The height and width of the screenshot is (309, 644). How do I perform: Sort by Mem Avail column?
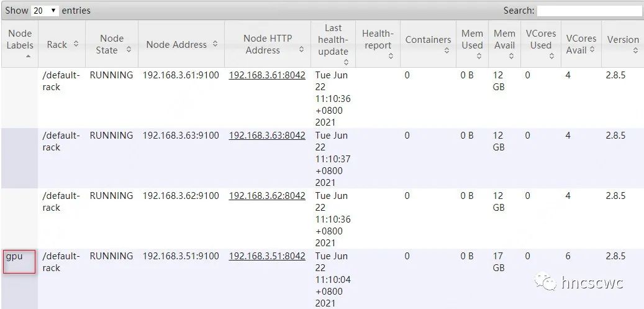(x=504, y=44)
